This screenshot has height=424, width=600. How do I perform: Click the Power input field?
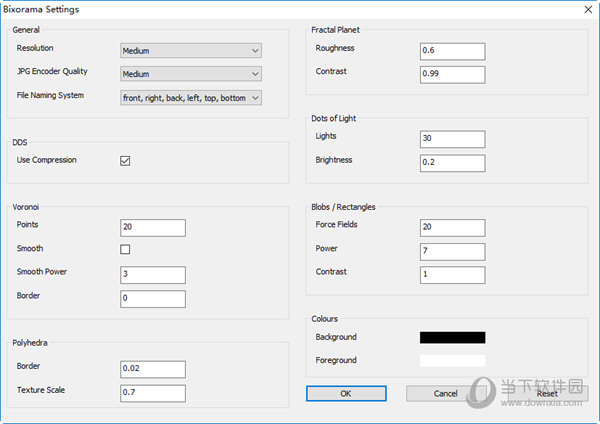tap(453, 251)
